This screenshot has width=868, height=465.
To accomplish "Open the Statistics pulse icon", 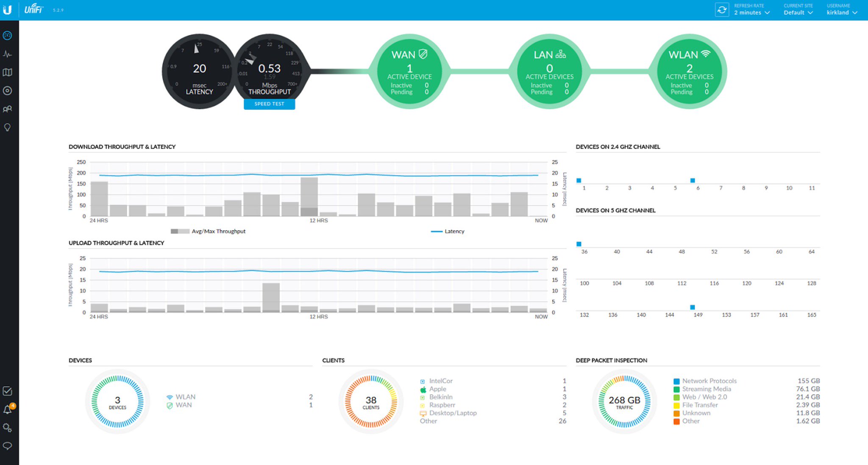I will coord(7,54).
